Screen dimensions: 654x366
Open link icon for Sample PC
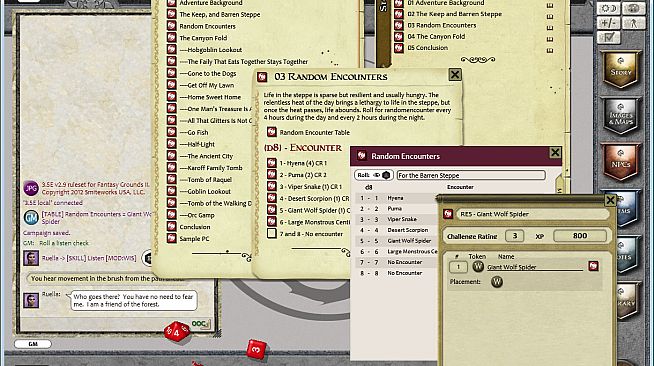click(171, 238)
